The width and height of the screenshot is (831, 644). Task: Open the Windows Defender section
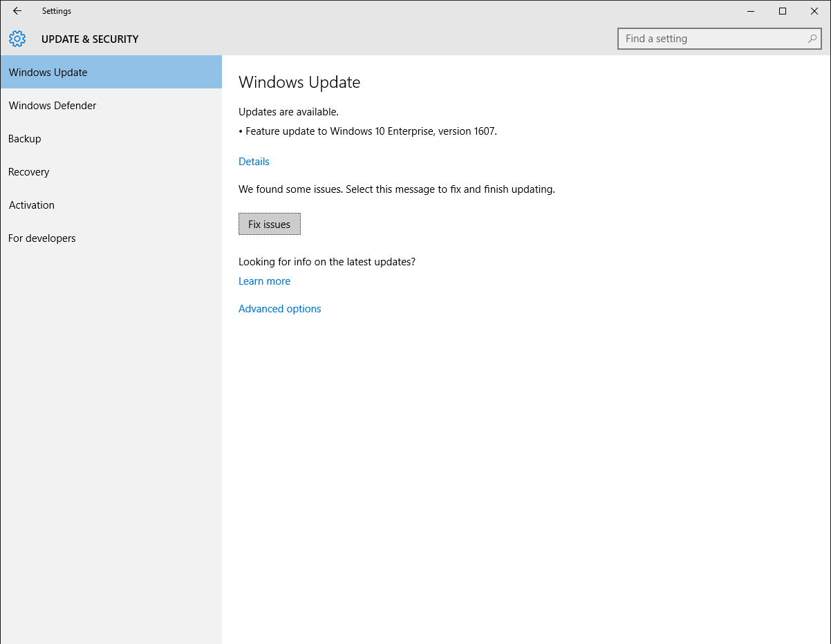click(111, 105)
